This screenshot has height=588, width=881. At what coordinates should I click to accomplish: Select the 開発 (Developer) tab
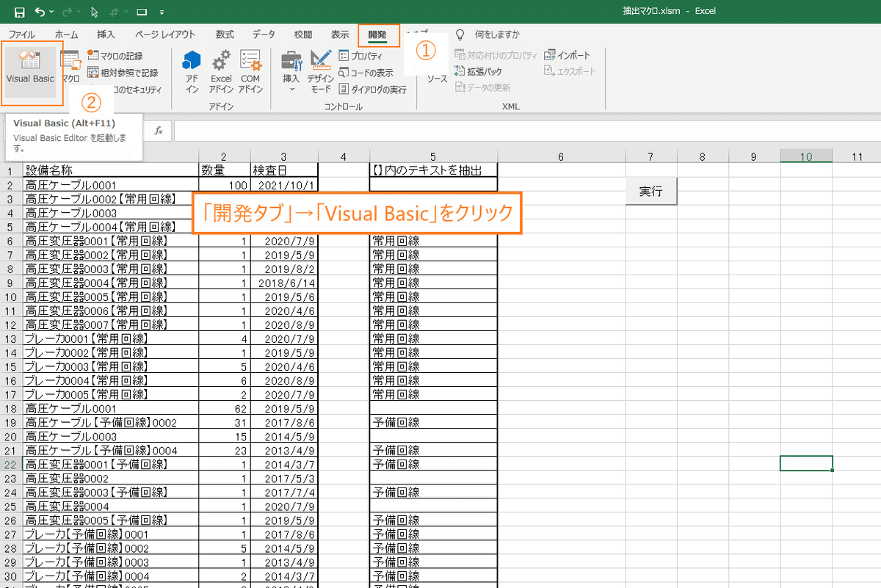tap(378, 35)
